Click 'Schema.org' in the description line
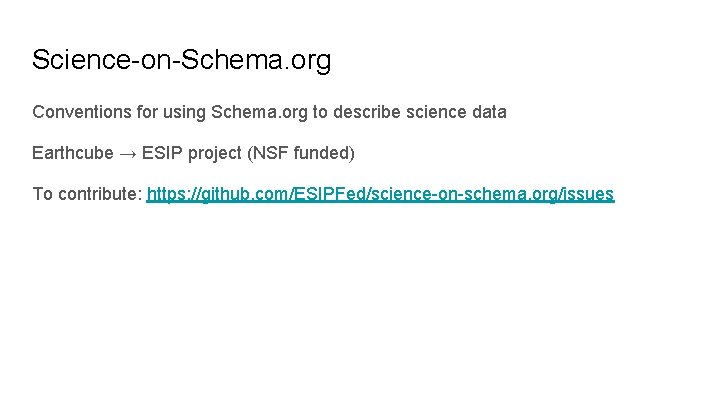This screenshot has height=405, width=720. (x=259, y=112)
